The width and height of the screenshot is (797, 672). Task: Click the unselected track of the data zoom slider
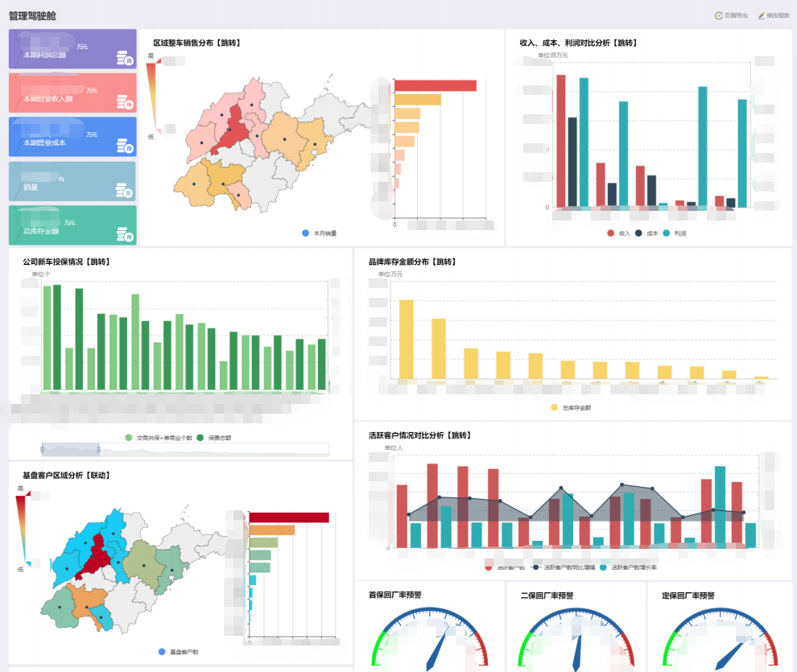click(214, 449)
